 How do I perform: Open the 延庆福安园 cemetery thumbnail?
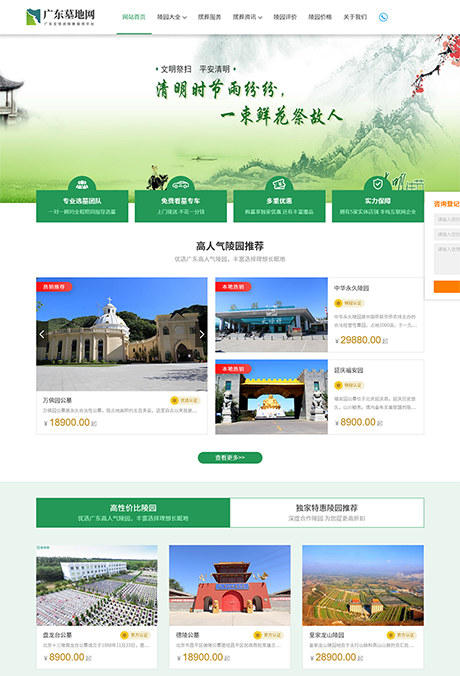click(x=271, y=397)
